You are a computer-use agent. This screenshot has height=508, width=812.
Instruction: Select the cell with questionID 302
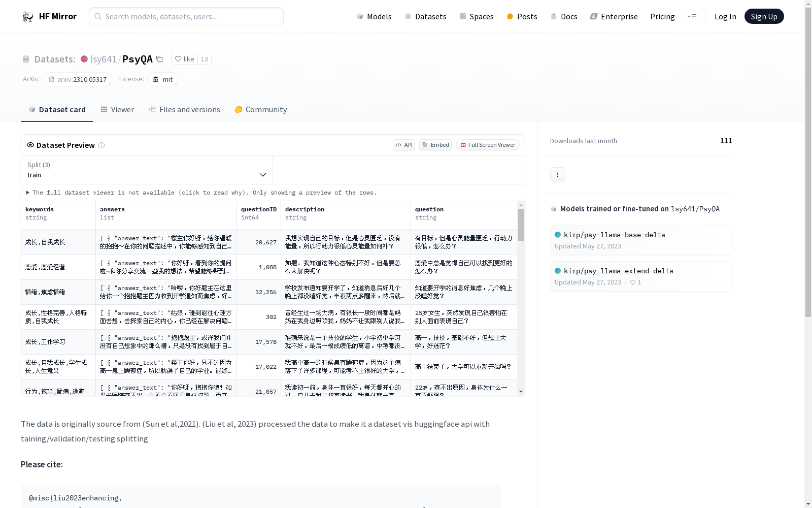pyautogui.click(x=259, y=317)
